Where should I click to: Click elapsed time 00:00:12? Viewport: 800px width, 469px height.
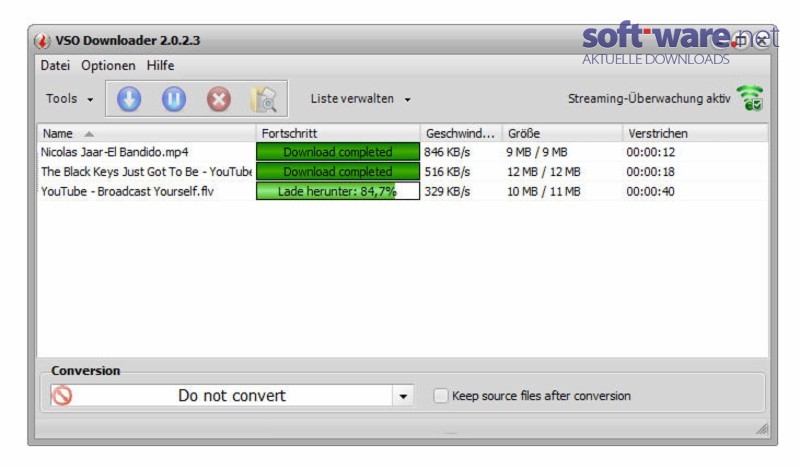[x=651, y=152]
